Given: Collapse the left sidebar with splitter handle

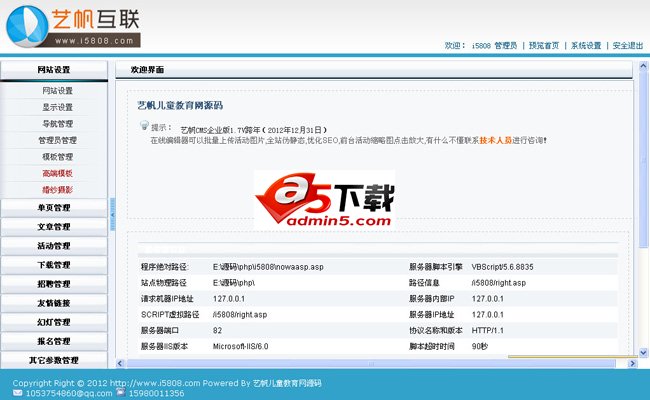Looking at the screenshot, I should 112,214.
